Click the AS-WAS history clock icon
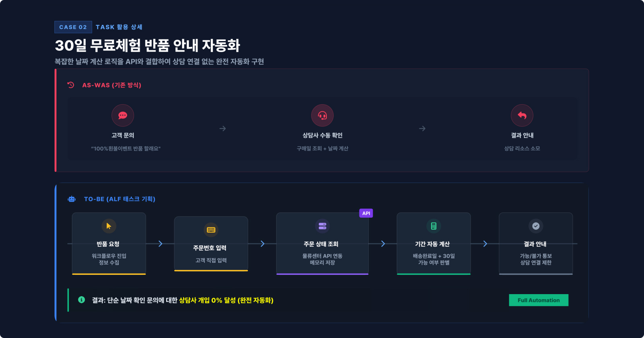 pyautogui.click(x=71, y=85)
